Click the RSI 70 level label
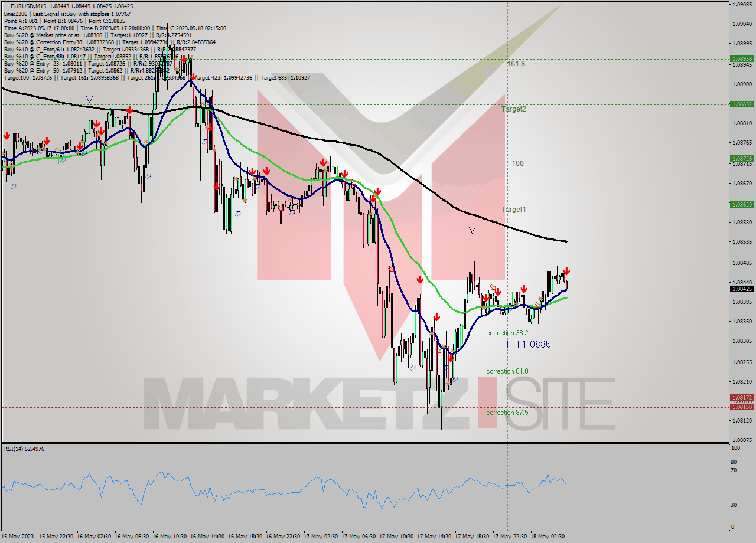 tap(733, 470)
